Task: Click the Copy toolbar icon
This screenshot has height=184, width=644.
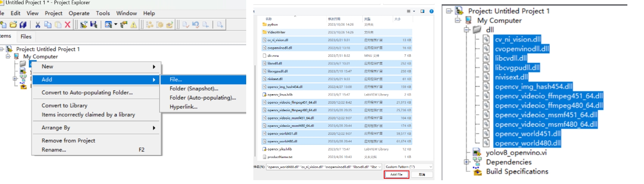Action: 48,25
